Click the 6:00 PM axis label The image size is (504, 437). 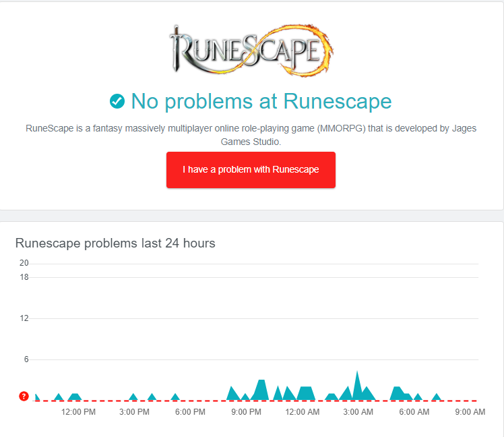190,412
